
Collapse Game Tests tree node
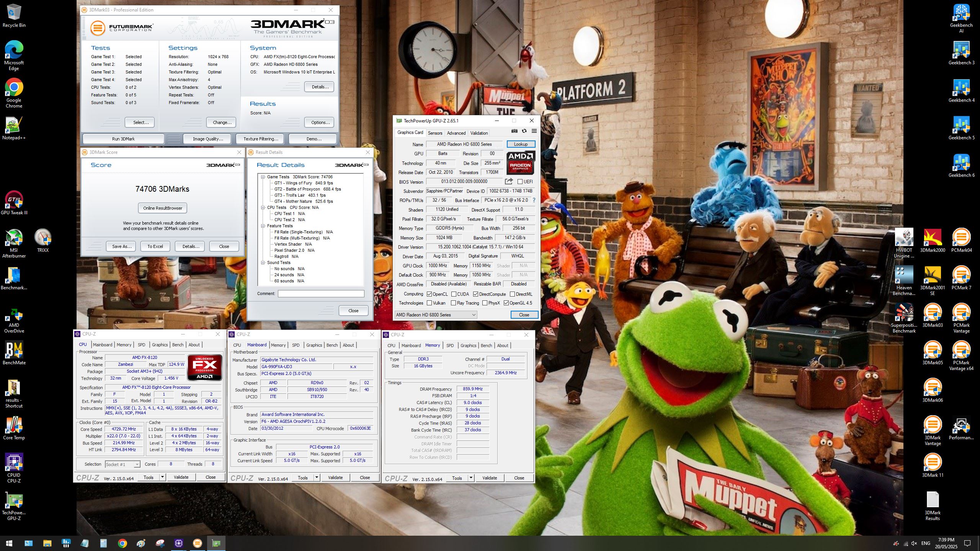point(263,177)
